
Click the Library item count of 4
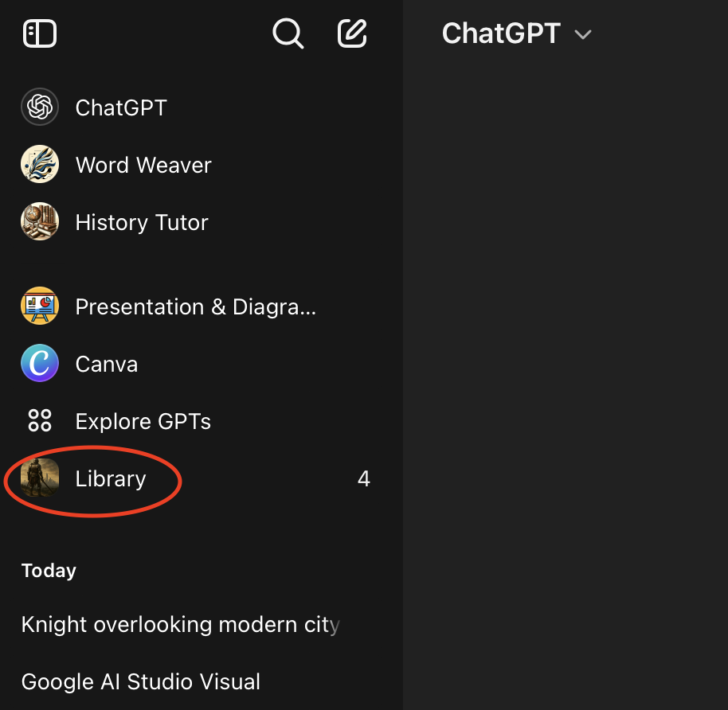point(363,478)
